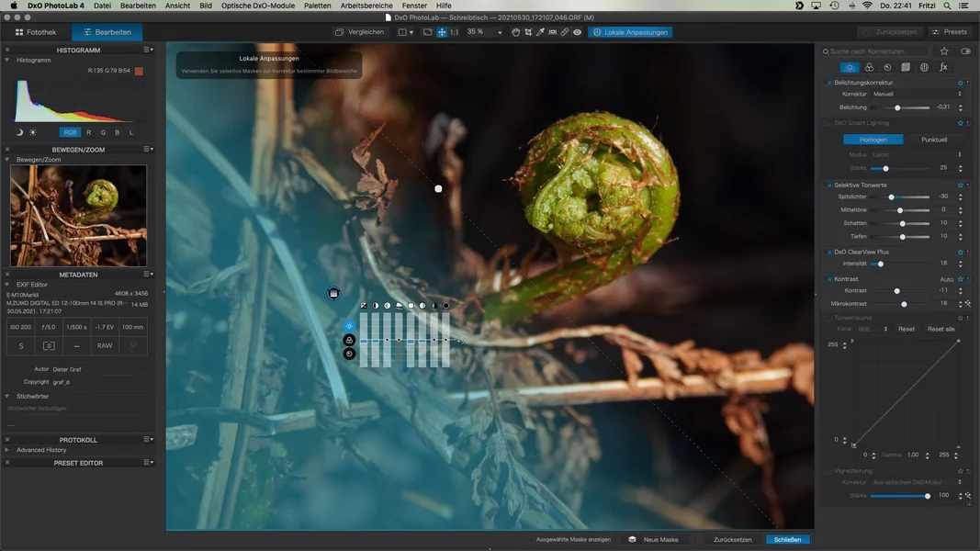Select the hand pan tool in toolbar
Viewport: 980px width, 551px height.
pyautogui.click(x=515, y=32)
